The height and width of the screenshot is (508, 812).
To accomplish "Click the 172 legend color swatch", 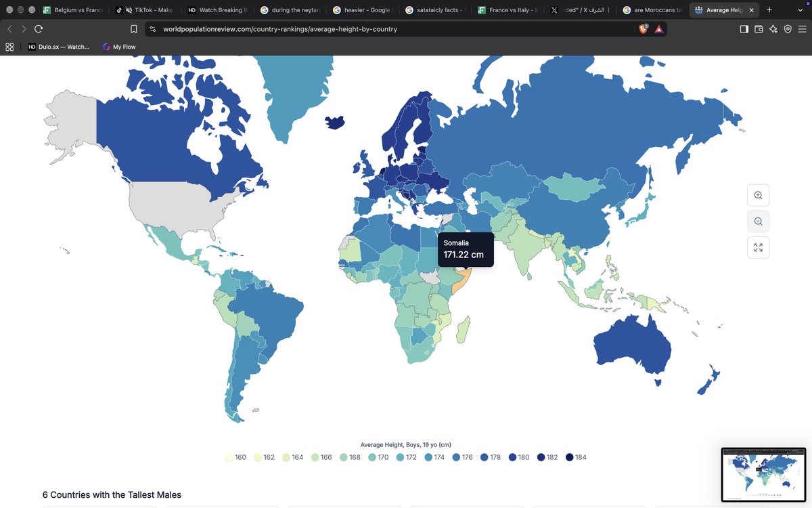I will (399, 457).
